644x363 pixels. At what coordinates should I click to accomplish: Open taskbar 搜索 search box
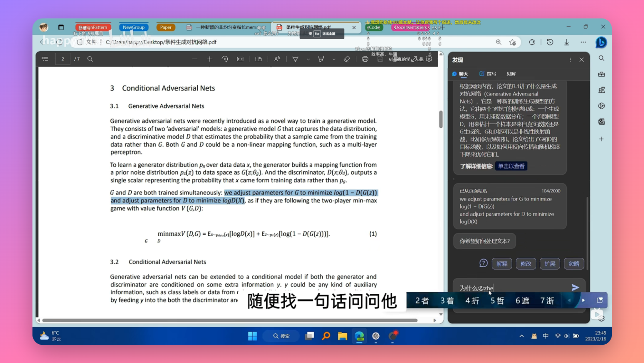coord(282,336)
